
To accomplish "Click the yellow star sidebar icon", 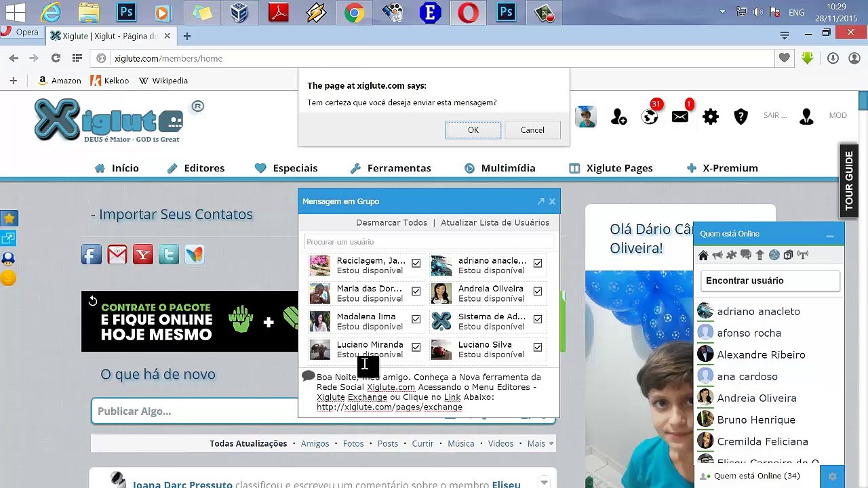I will 9,218.
